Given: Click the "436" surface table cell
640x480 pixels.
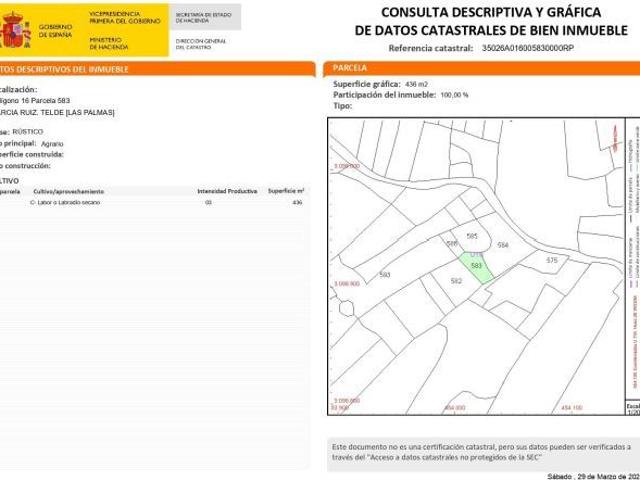Looking at the screenshot, I should click(x=297, y=202).
